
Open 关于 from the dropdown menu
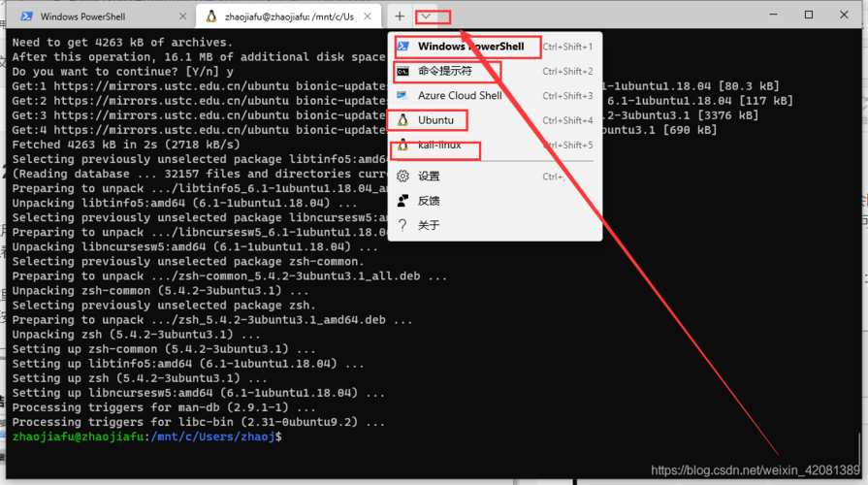coord(495,225)
